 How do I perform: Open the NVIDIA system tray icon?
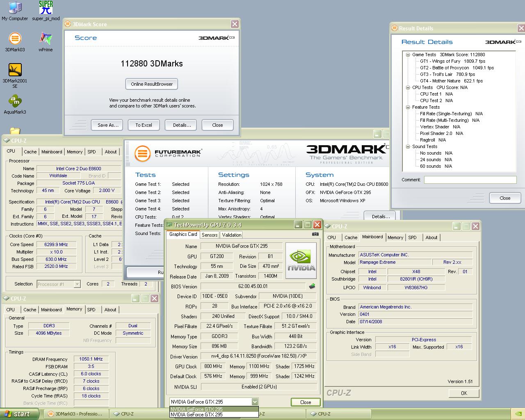(x=518, y=414)
